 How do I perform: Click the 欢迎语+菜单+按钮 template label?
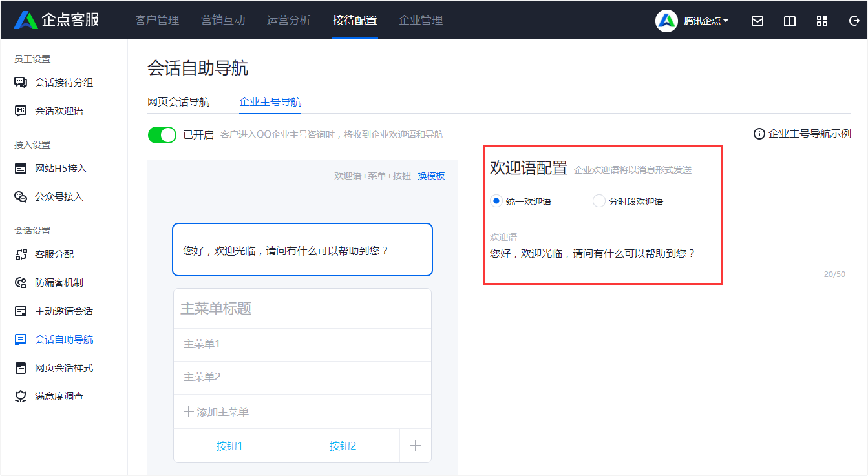point(372,176)
